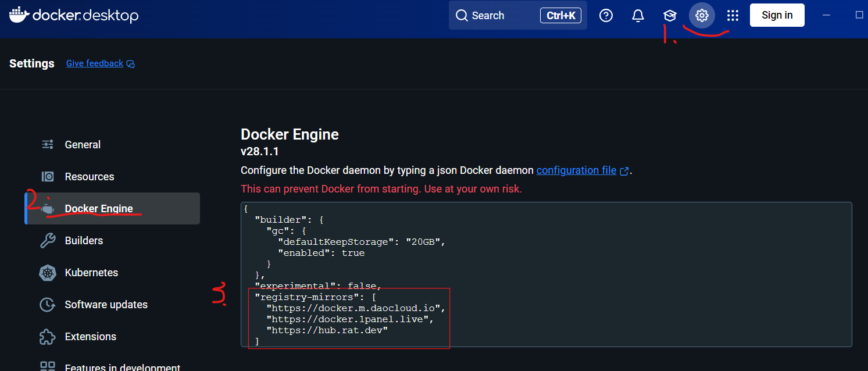Viewport: 868px width, 371px height.
Task: Click the Docker Desktop whale logo
Action: pos(19,16)
